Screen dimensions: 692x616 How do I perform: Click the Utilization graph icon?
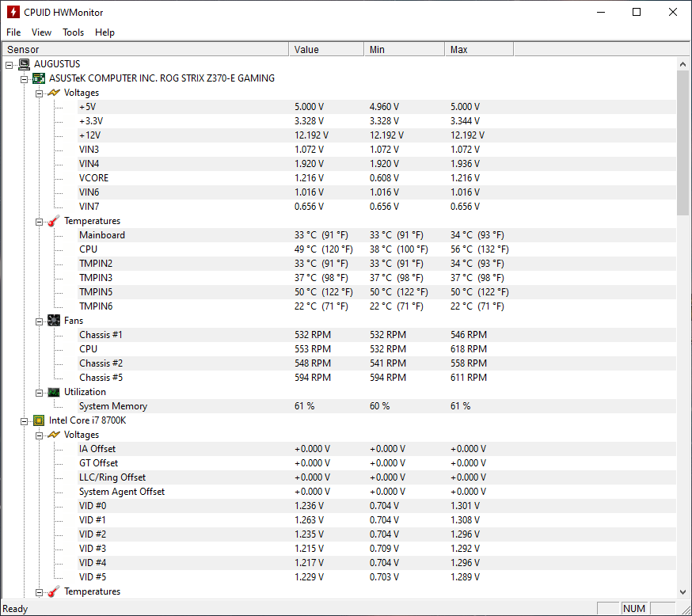[x=53, y=392]
